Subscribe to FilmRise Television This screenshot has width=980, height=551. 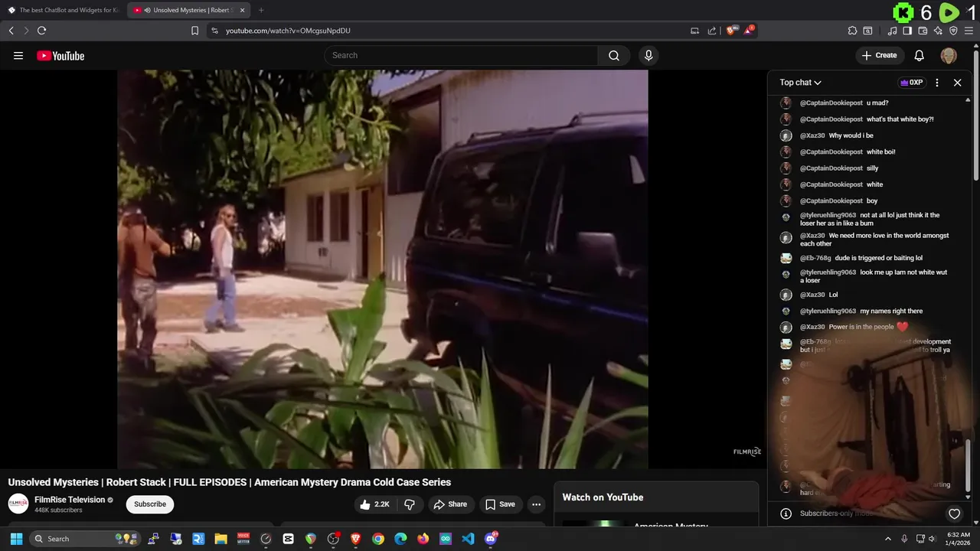pyautogui.click(x=150, y=504)
